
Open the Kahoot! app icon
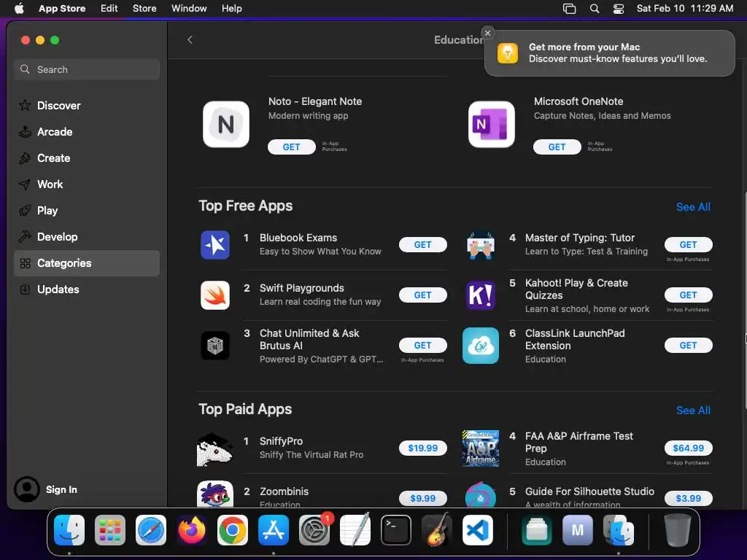coord(480,295)
